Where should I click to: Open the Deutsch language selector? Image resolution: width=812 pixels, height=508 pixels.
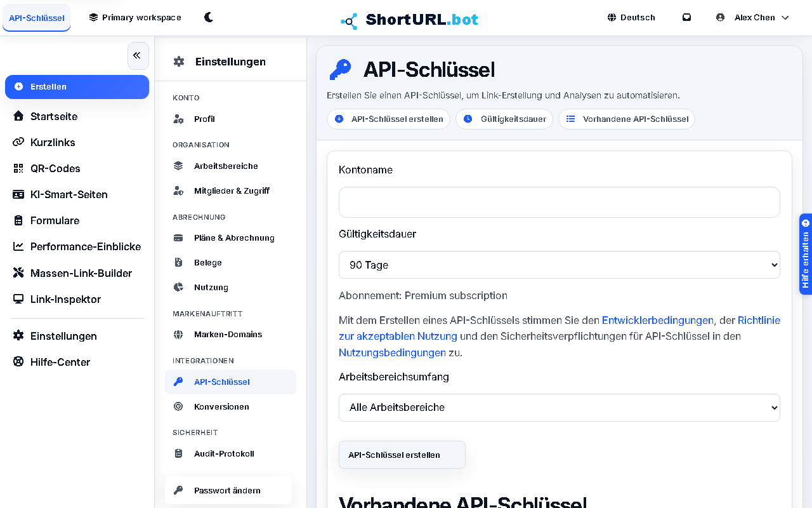tap(631, 18)
